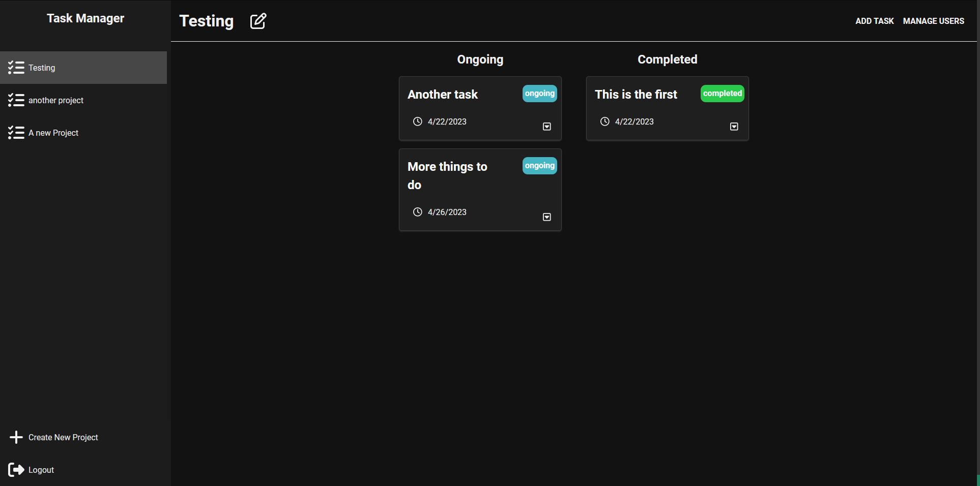Open A new Project from the sidebar
The image size is (980, 486).
point(83,133)
